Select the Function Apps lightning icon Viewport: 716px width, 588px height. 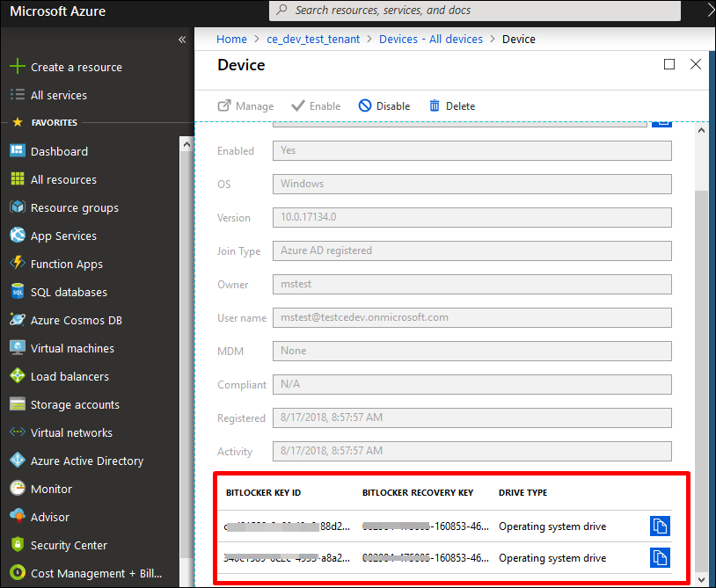18,263
